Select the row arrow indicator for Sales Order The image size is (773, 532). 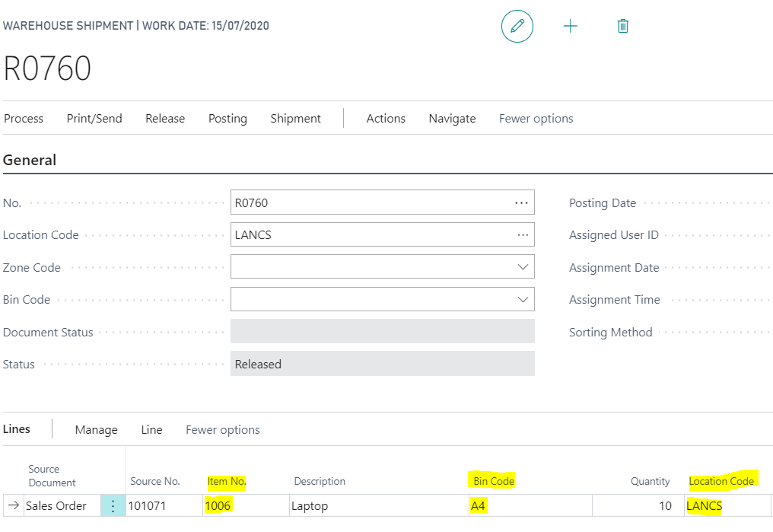(x=13, y=505)
